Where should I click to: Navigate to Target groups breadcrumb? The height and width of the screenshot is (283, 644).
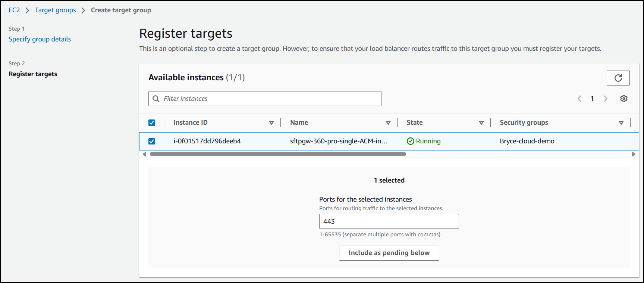(x=55, y=10)
